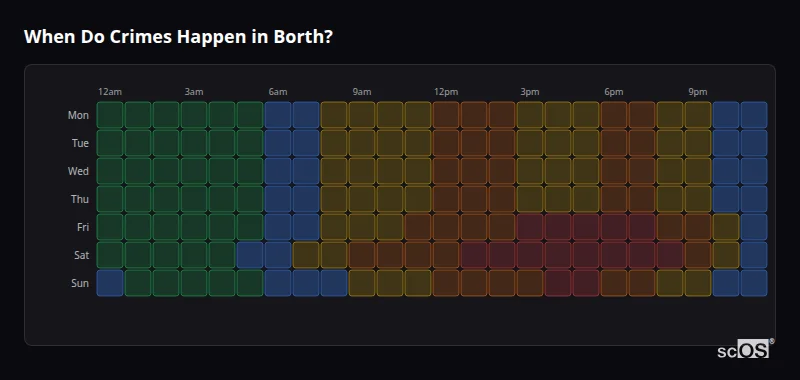Click the 'When Do Crimes Happen in Borth?' heading
Image resolution: width=800 pixels, height=380 pixels.
coord(178,37)
